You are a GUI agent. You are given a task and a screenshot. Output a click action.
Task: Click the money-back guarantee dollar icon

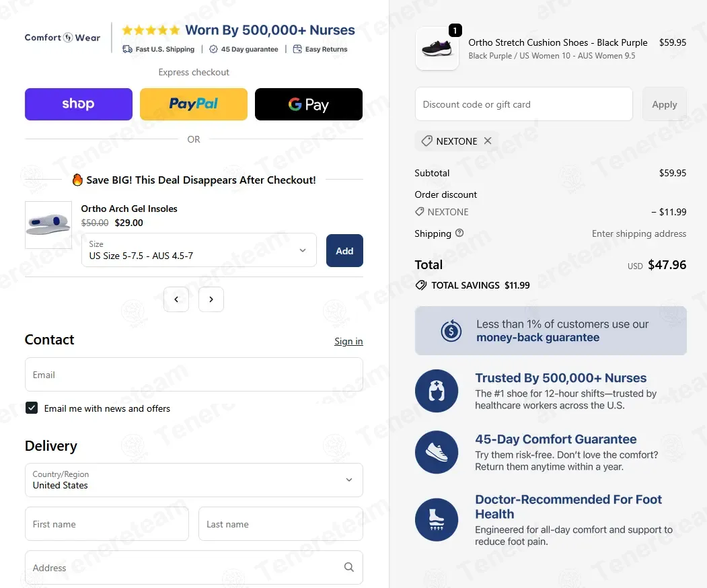click(x=451, y=331)
